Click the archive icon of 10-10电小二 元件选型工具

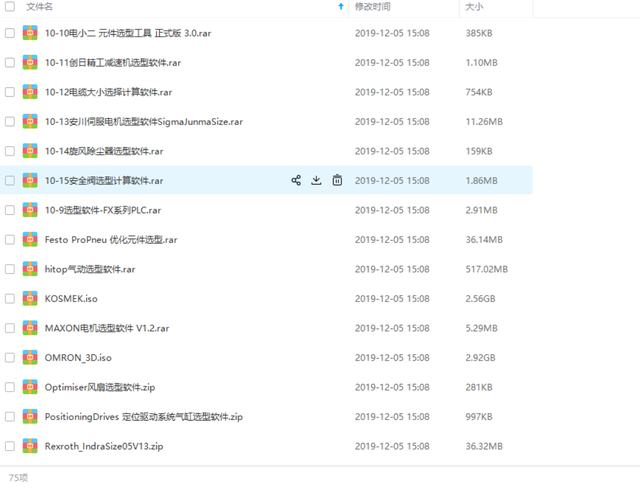(x=30, y=33)
